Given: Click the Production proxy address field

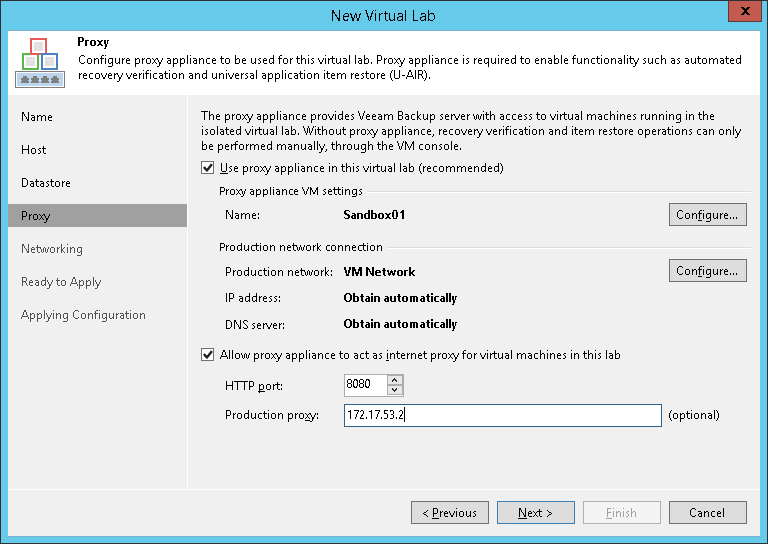Looking at the screenshot, I should (x=502, y=415).
